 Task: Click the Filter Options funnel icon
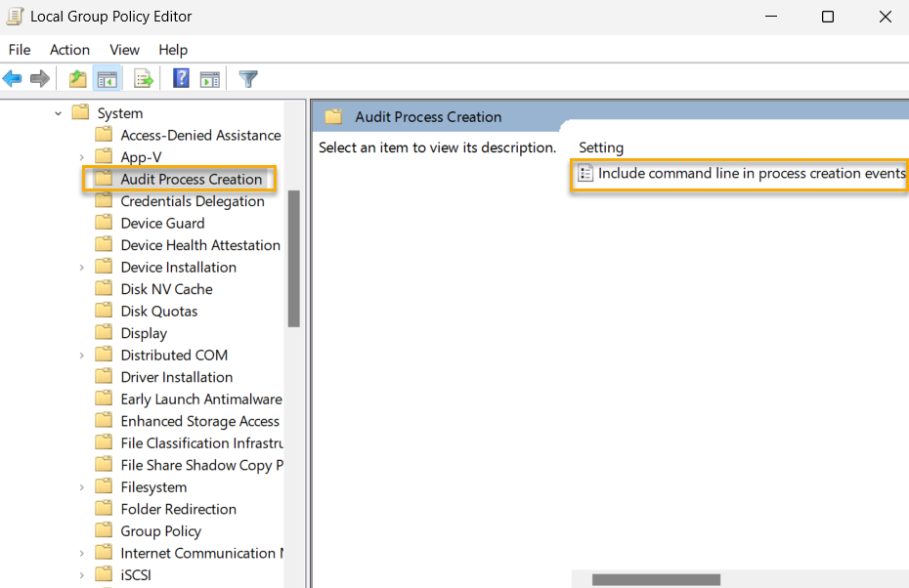[x=247, y=78]
